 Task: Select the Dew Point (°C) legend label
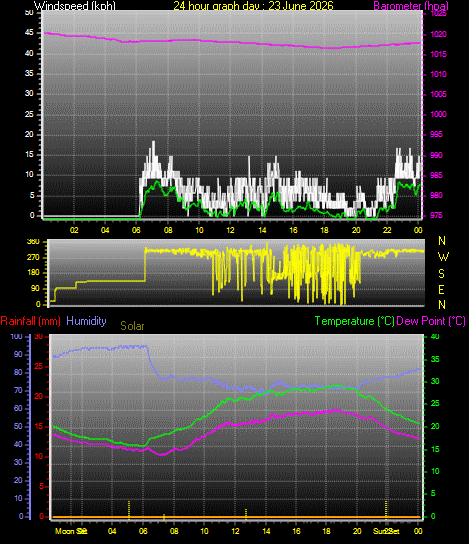[x=431, y=321]
